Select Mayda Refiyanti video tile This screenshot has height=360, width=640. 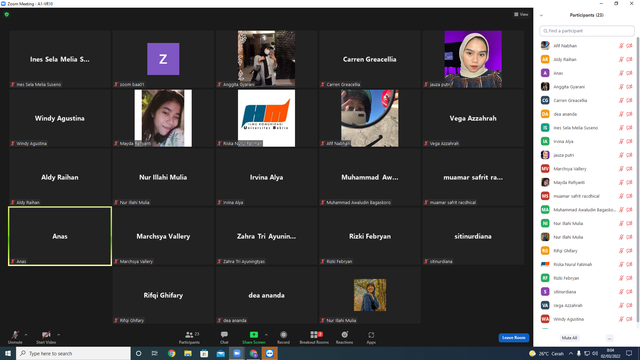pyautogui.click(x=163, y=118)
